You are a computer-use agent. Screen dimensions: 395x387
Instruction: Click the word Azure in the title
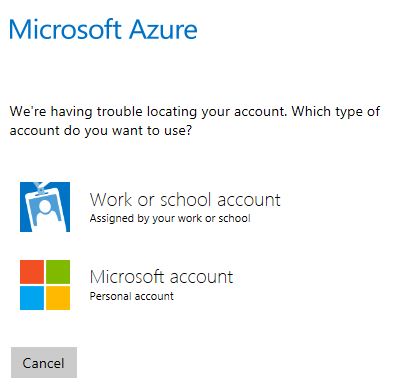click(x=163, y=29)
